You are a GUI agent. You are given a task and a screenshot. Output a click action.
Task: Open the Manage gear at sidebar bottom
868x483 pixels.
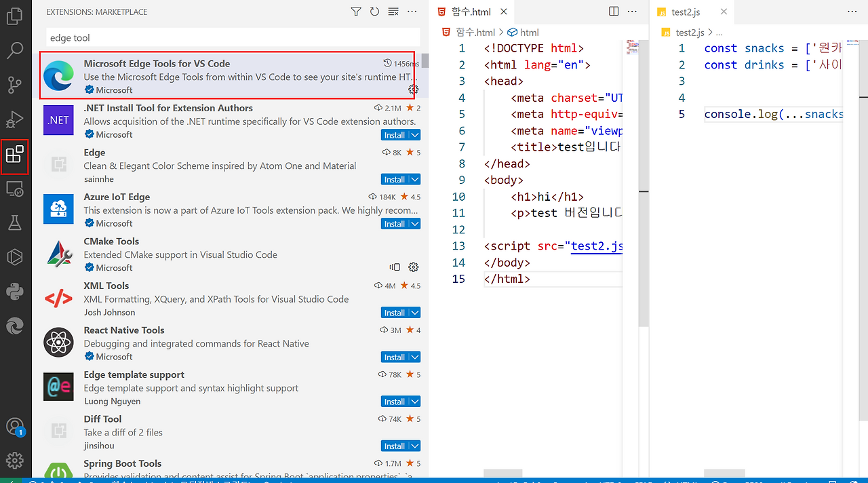(x=15, y=458)
